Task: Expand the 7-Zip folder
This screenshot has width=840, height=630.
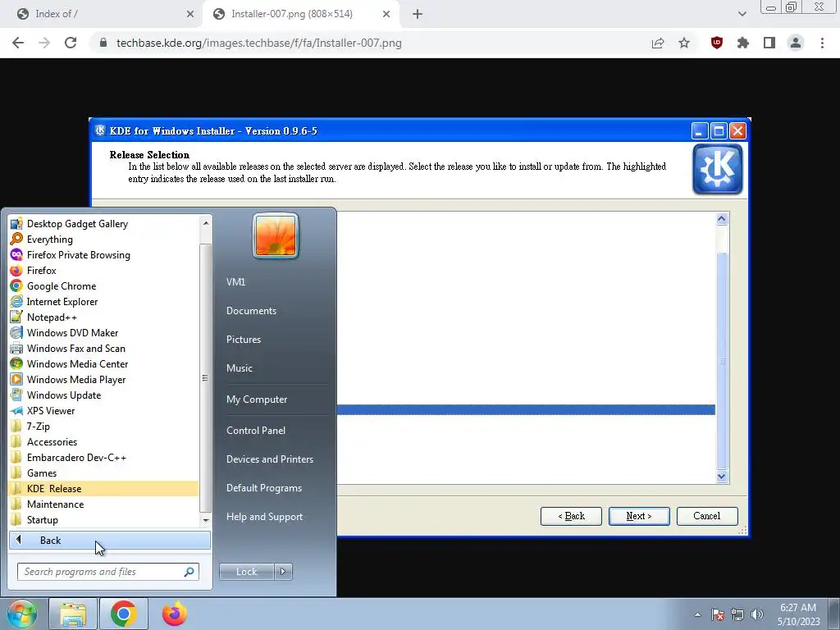Action: click(x=103, y=426)
